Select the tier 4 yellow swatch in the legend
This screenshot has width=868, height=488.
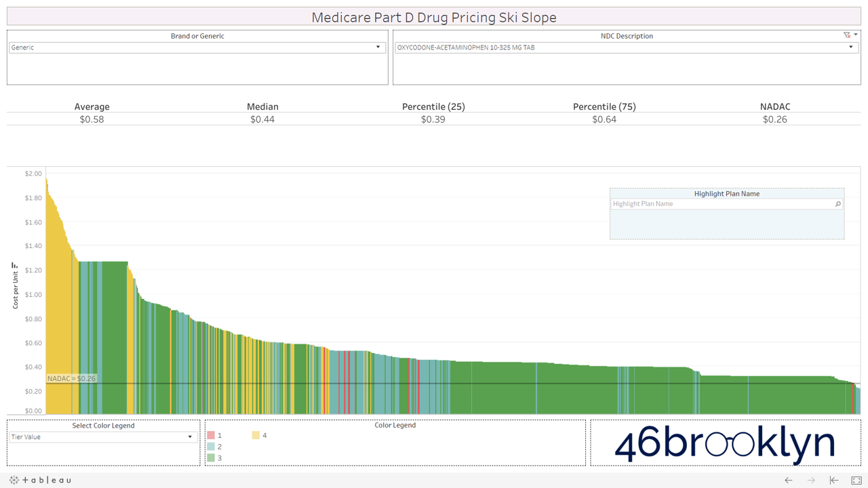[x=256, y=435]
